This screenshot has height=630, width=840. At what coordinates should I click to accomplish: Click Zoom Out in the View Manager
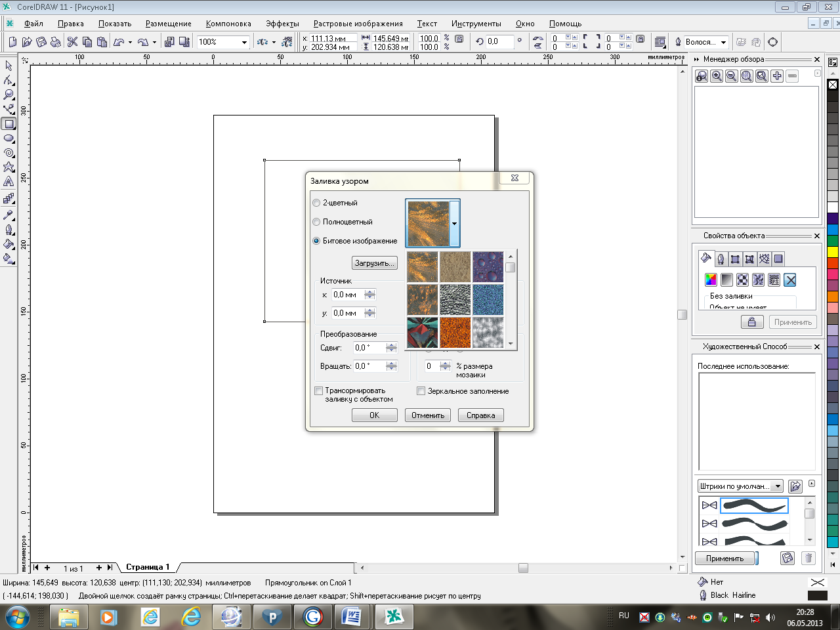(732, 76)
